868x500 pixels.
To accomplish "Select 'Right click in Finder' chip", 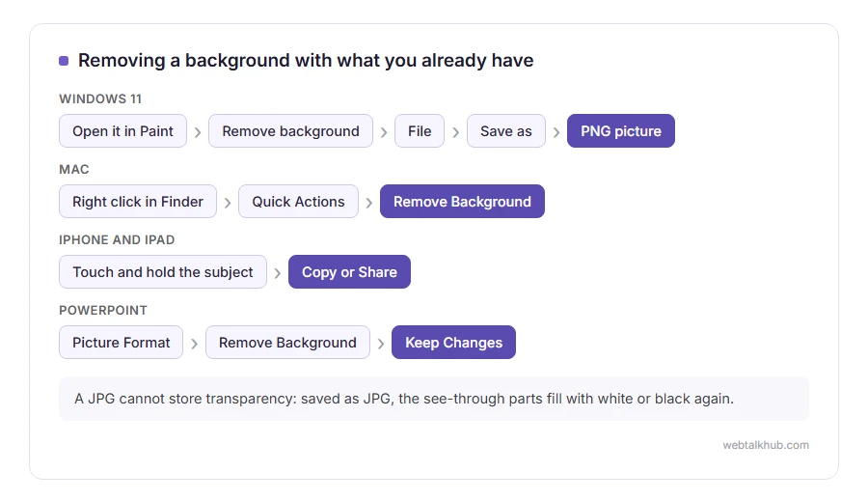I will [x=138, y=202].
